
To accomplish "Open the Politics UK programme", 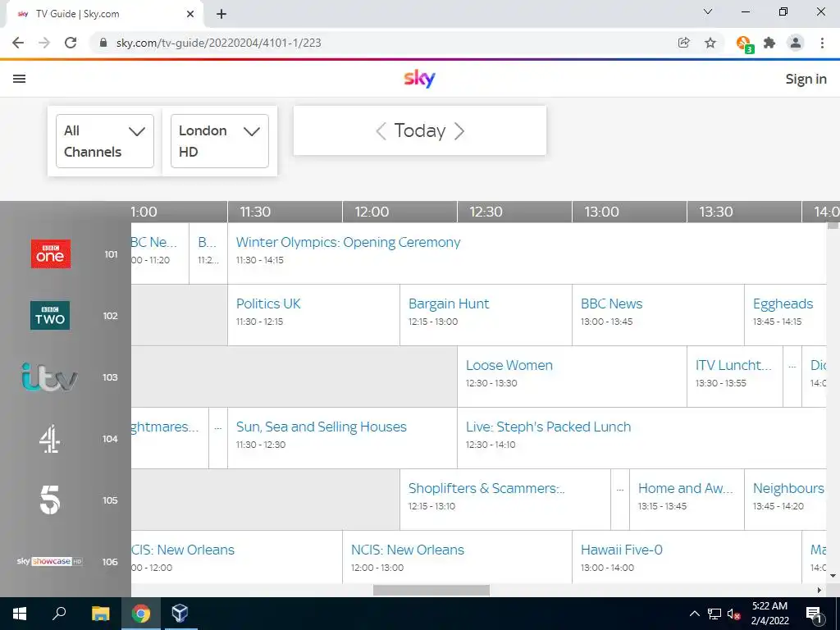I will (314, 315).
